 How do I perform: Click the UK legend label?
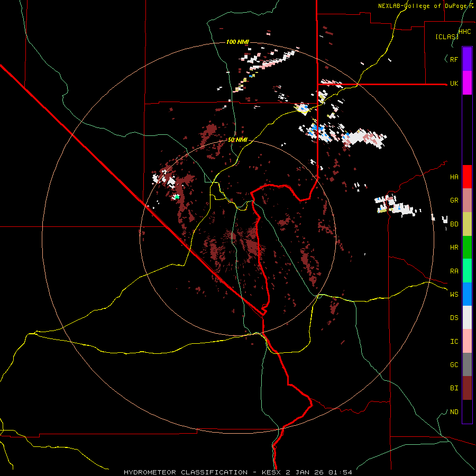pyautogui.click(x=454, y=83)
